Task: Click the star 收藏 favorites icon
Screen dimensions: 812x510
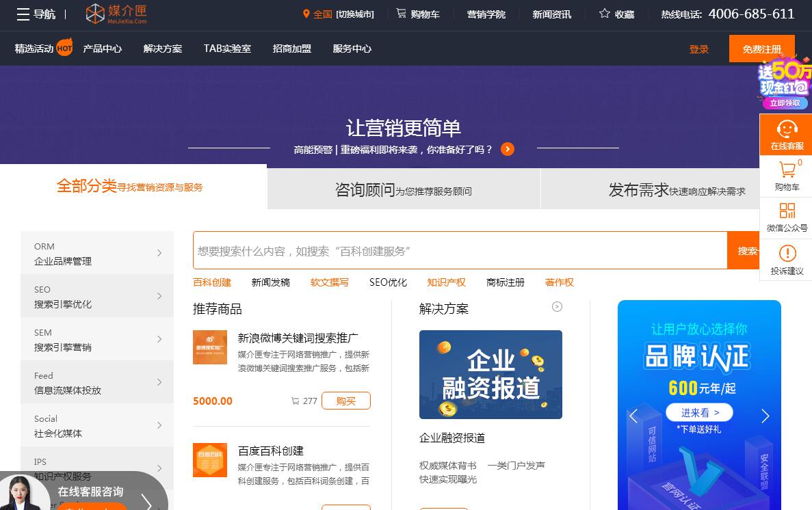Action: coord(605,14)
